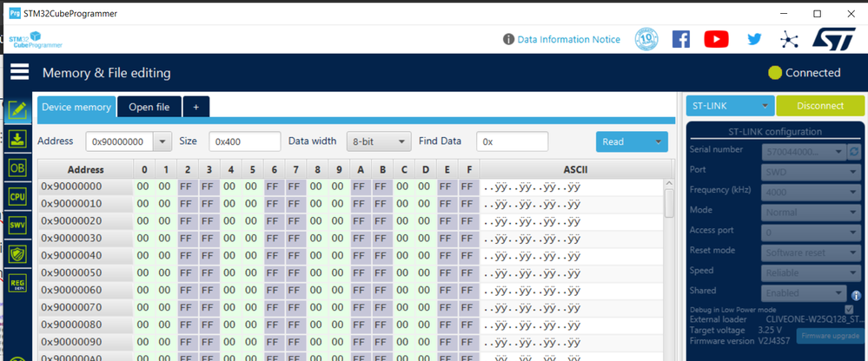This screenshot has height=361, width=868.
Task: Open the hamburger main menu
Action: pyautogui.click(x=19, y=72)
